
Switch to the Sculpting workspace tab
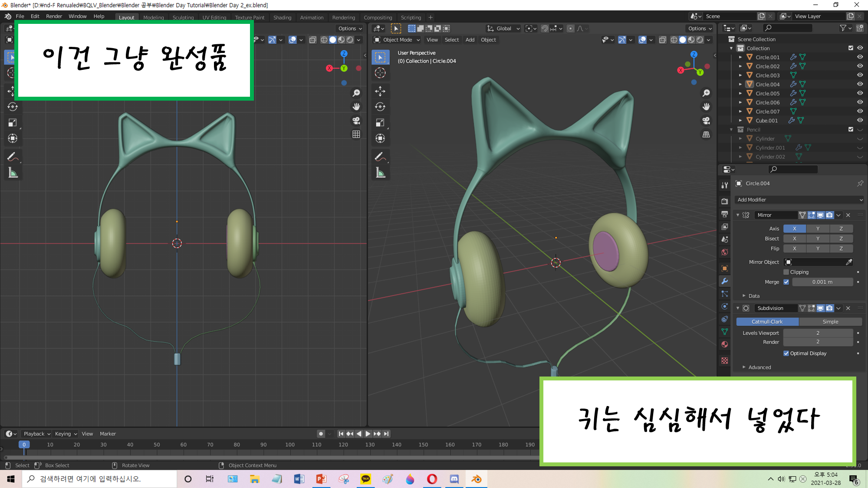183,17
